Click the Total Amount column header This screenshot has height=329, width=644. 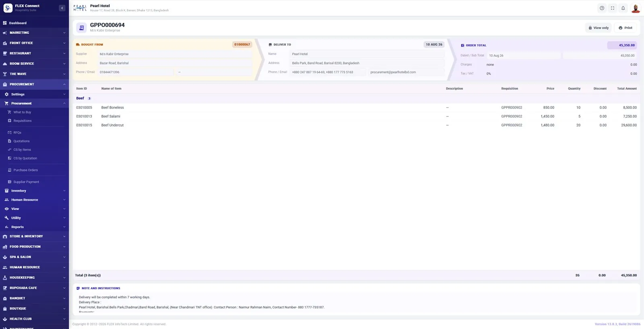click(627, 89)
